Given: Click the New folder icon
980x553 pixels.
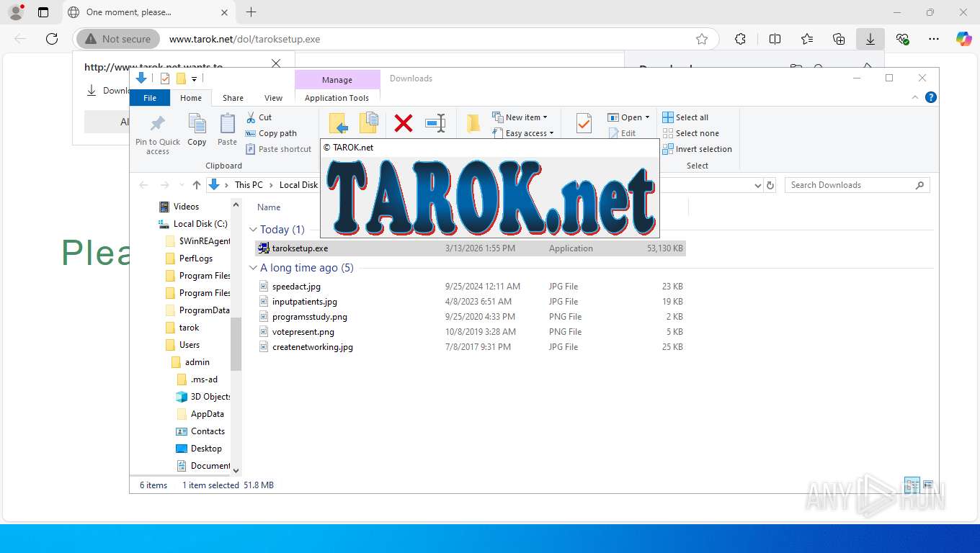Looking at the screenshot, I should pyautogui.click(x=473, y=123).
